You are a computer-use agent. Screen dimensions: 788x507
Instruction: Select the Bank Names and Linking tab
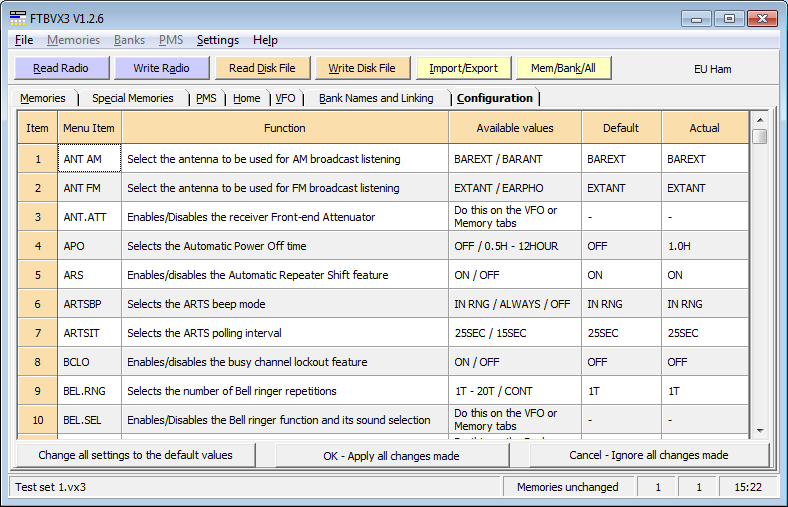[x=376, y=98]
